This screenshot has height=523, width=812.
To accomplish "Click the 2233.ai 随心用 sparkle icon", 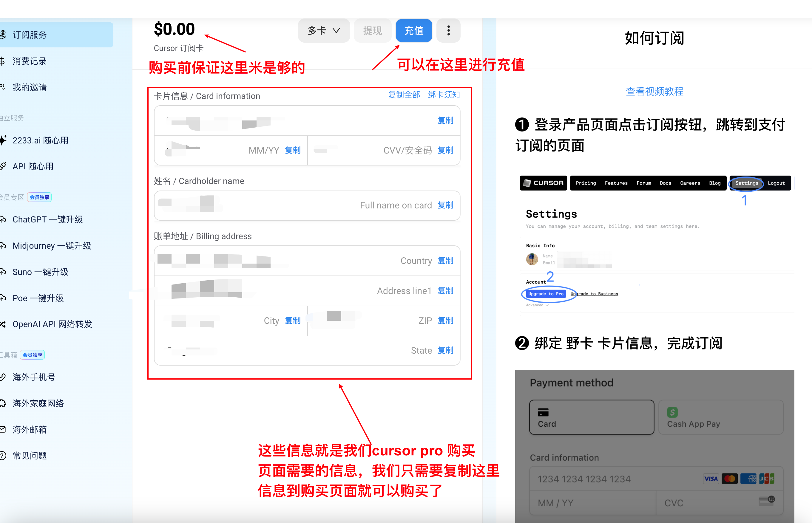I will [x=3, y=140].
